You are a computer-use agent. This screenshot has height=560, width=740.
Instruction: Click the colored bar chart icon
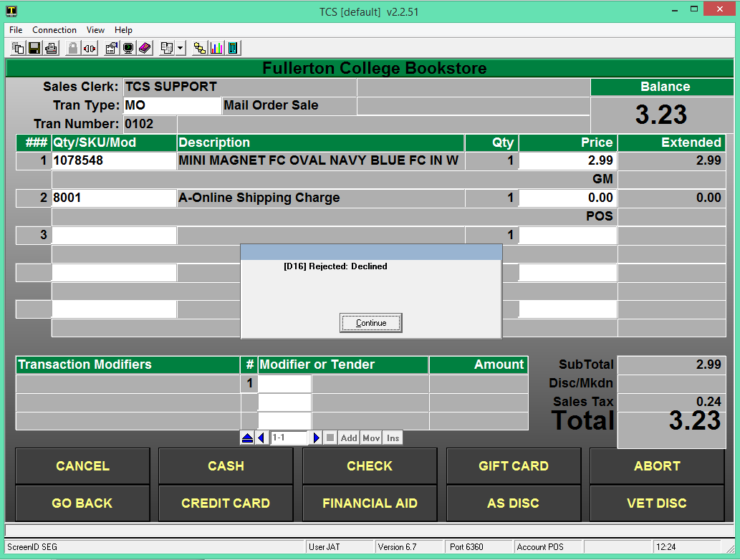216,48
